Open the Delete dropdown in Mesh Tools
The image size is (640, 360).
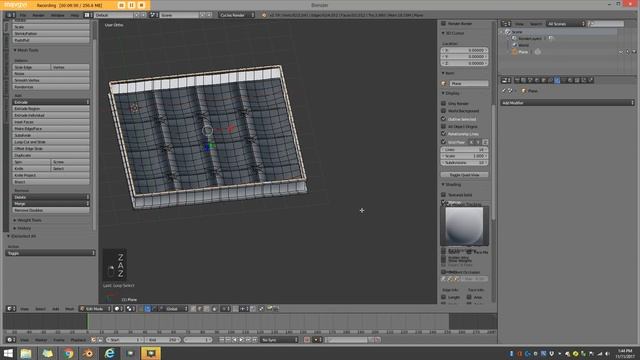point(51,197)
